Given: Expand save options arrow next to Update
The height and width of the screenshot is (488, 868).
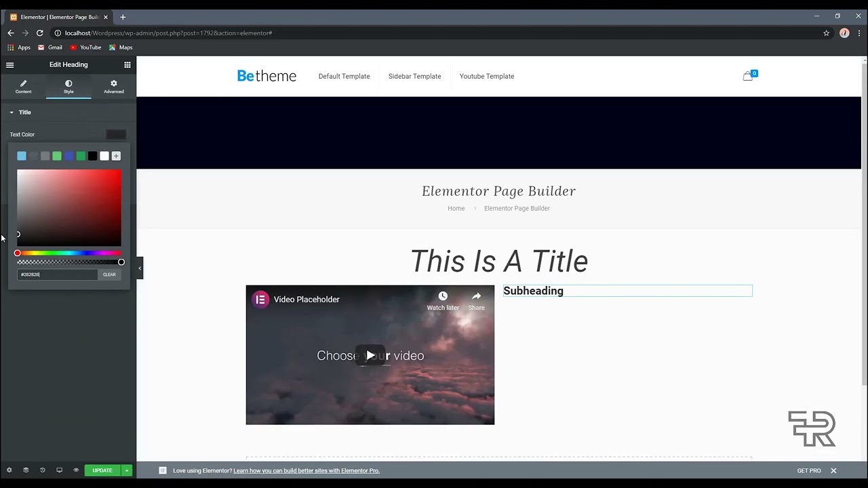Looking at the screenshot, I should click(x=127, y=470).
